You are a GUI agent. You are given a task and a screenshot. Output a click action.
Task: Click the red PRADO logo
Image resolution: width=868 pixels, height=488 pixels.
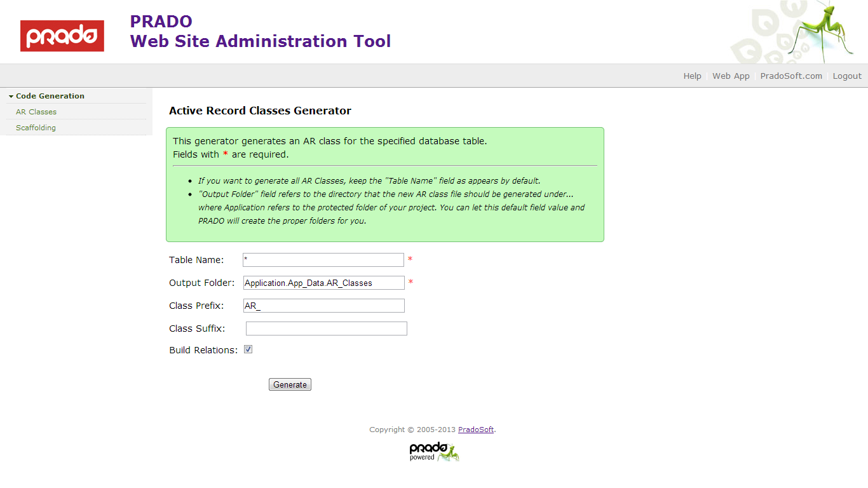tap(62, 36)
